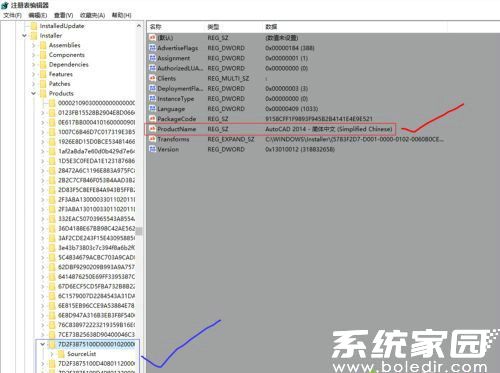
Task: Select the Version value name
Action: coord(168,149)
